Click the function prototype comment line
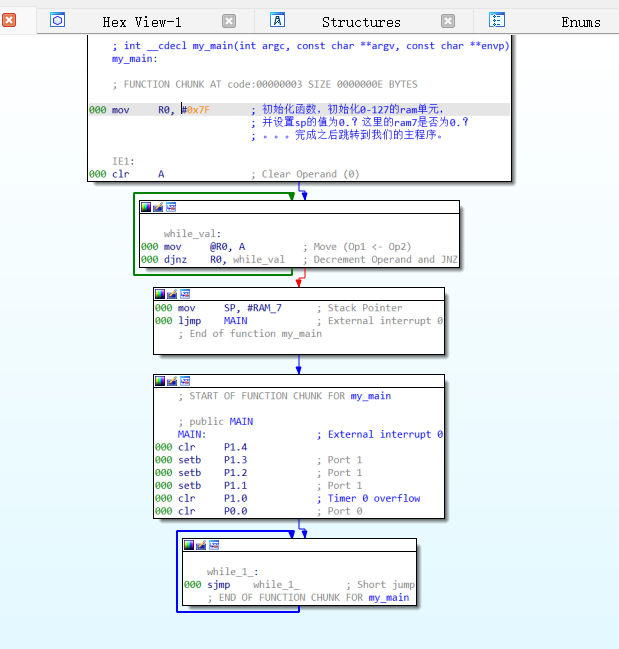This screenshot has height=649, width=619. point(310,46)
